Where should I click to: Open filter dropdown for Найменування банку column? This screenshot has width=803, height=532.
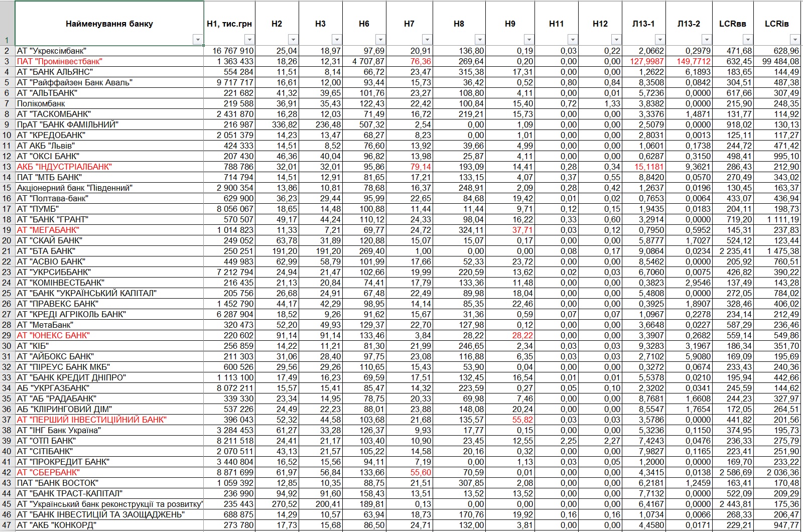[198, 40]
